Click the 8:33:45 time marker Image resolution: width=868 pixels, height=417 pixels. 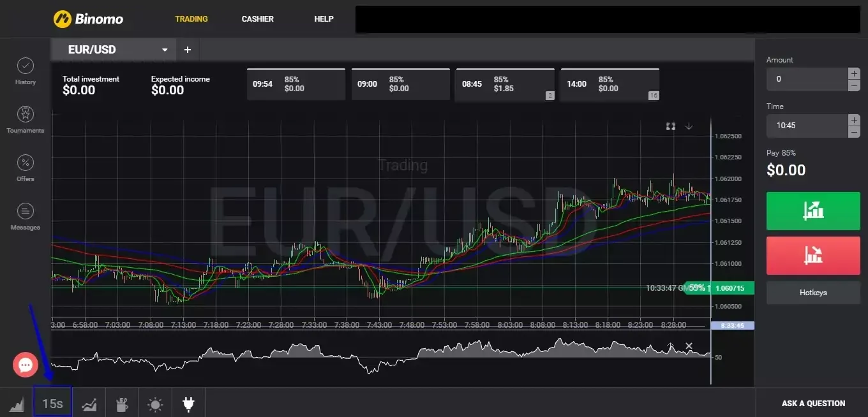pos(732,325)
